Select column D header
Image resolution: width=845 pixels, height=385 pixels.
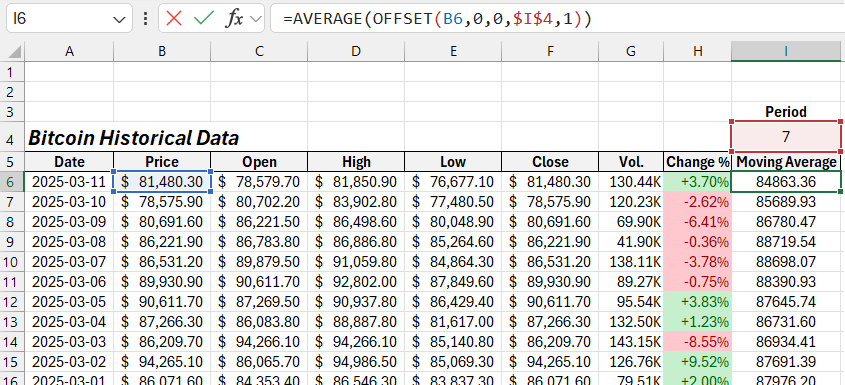pos(356,51)
